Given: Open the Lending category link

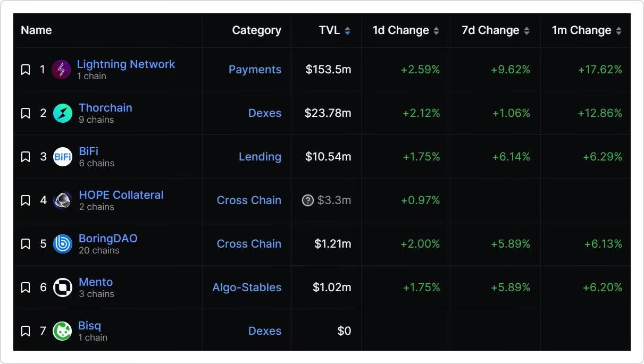Looking at the screenshot, I should [260, 157].
